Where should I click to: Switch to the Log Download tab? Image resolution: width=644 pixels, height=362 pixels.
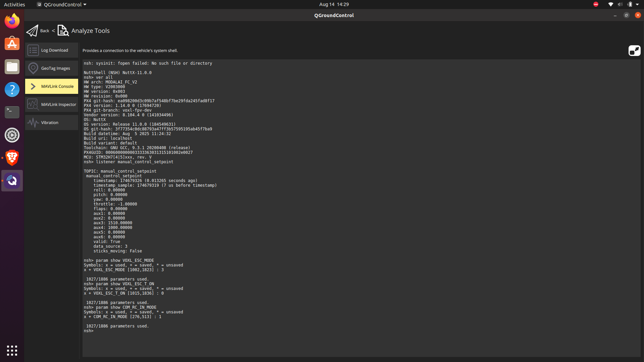coord(52,50)
